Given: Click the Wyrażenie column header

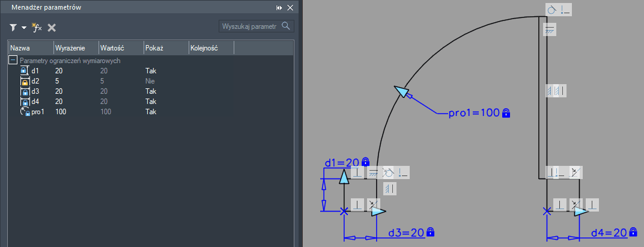Looking at the screenshot, I should pos(75,47).
